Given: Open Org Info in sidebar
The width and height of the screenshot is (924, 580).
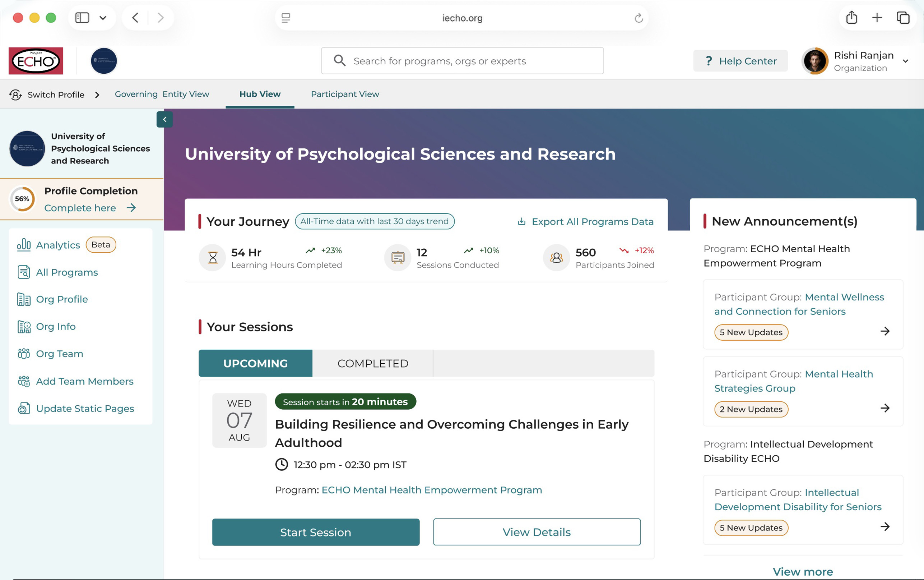Looking at the screenshot, I should coord(56,326).
